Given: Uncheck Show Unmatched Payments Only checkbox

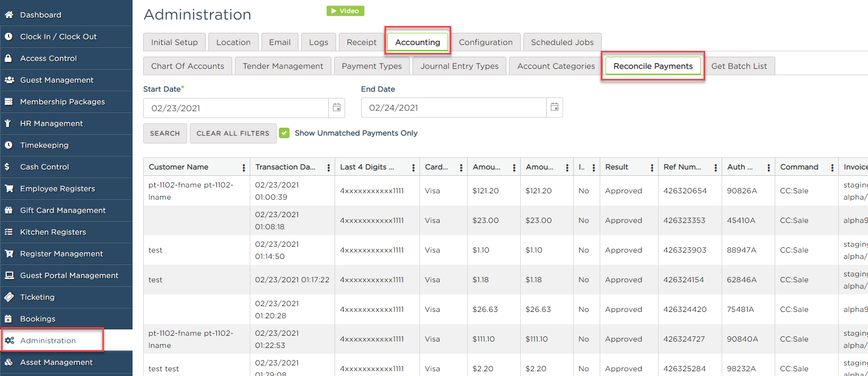Looking at the screenshot, I should (284, 133).
